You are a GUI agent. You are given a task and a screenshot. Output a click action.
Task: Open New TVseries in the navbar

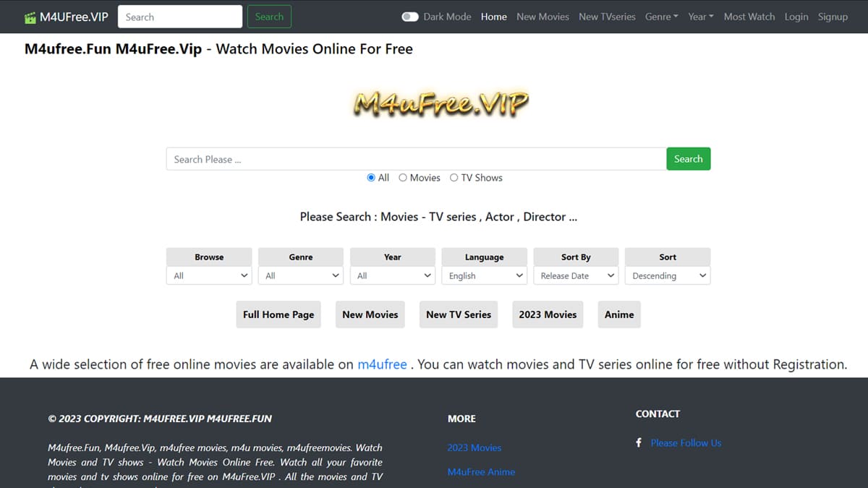pyautogui.click(x=607, y=17)
